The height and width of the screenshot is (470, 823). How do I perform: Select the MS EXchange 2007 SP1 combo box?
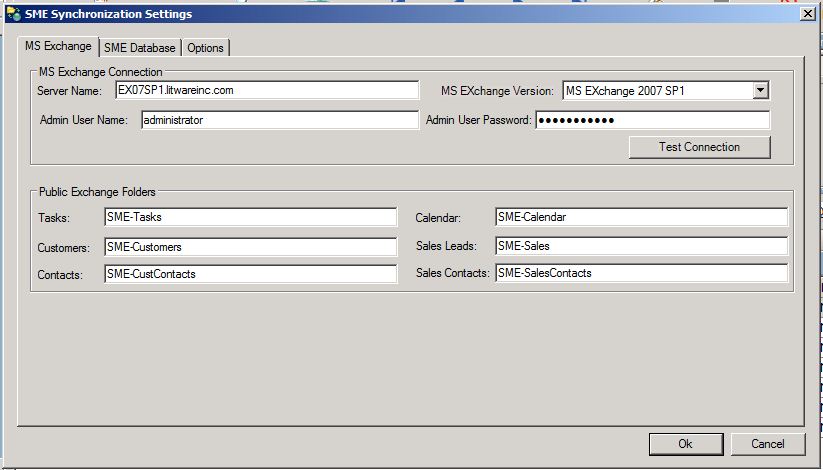click(x=666, y=90)
